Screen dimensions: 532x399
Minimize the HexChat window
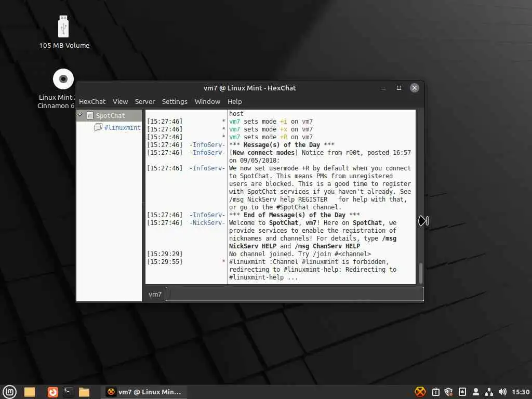383,88
